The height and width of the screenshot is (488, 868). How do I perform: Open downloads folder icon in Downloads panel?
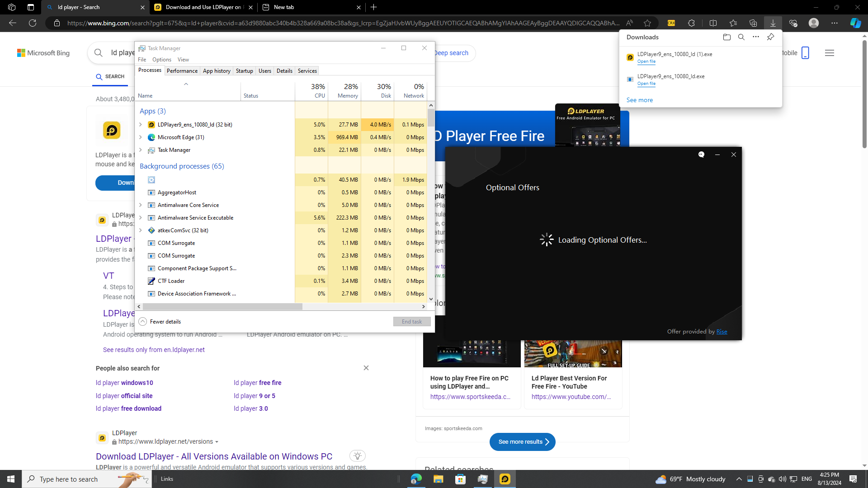726,37
